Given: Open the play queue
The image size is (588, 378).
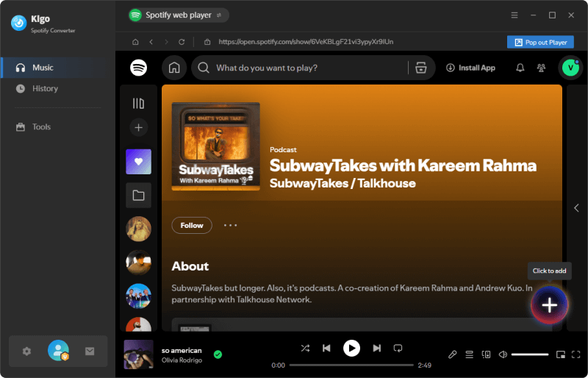Looking at the screenshot, I should point(469,354).
